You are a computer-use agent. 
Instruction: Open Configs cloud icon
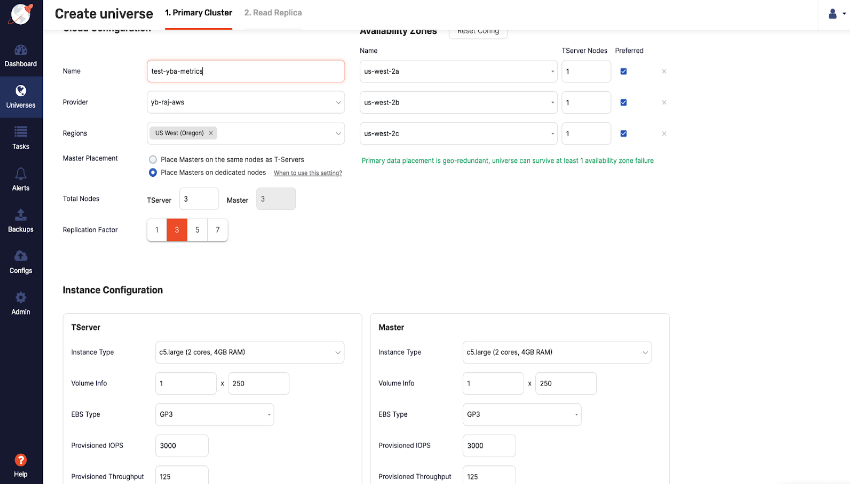tap(21, 256)
